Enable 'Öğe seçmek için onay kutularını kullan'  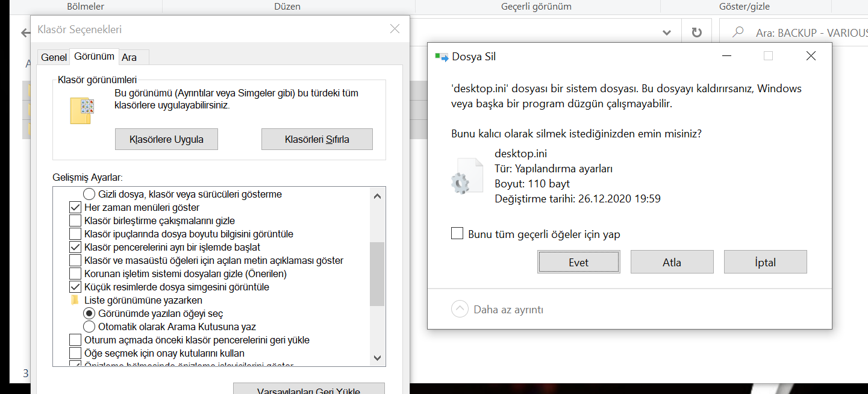[75, 353]
